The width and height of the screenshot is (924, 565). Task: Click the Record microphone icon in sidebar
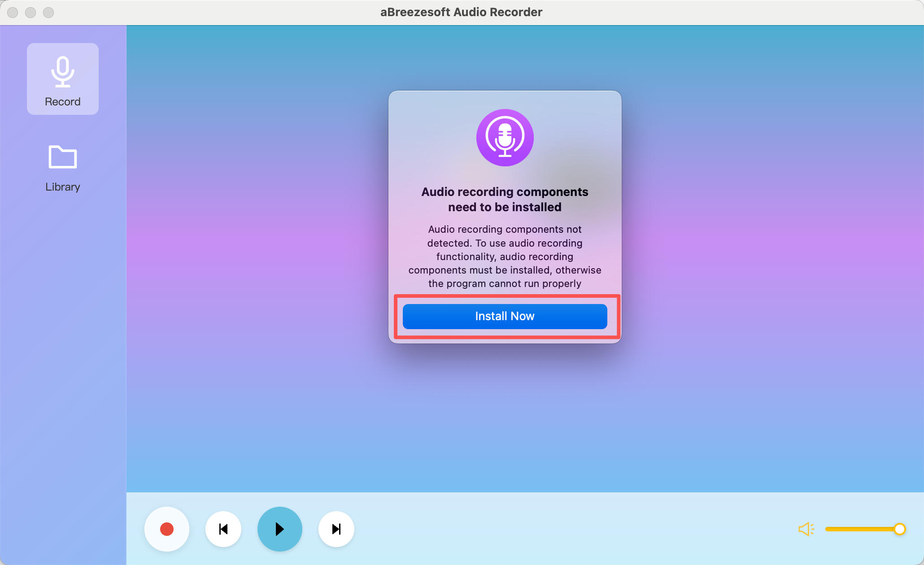62,72
